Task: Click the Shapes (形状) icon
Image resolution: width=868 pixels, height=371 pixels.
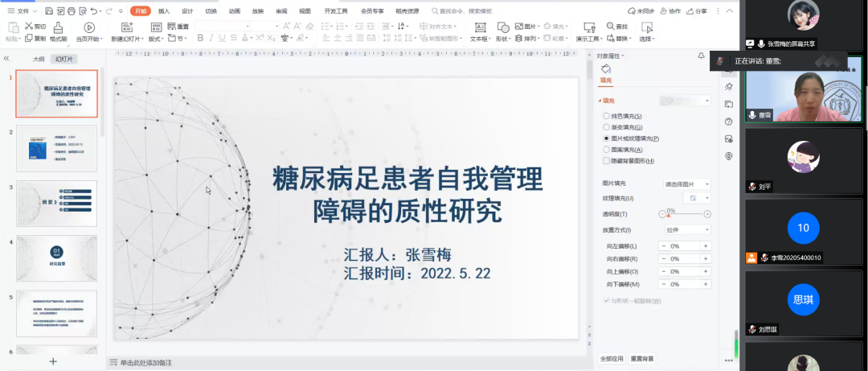Action: (503, 32)
